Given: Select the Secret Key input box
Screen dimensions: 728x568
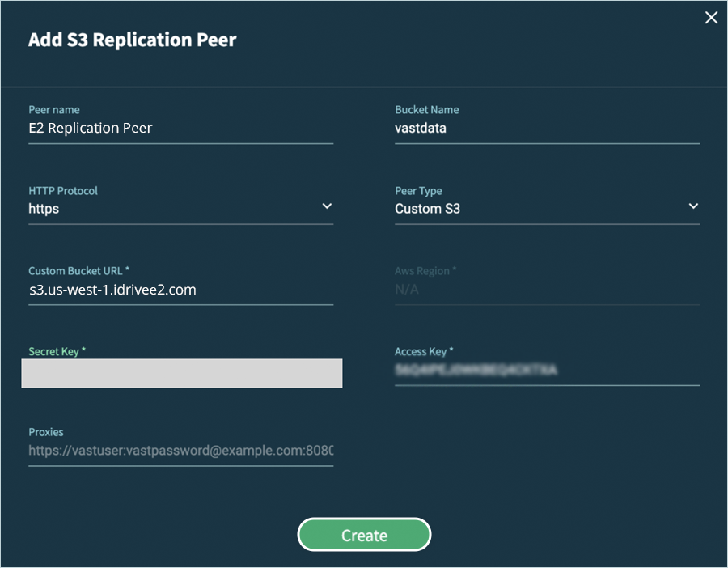Looking at the screenshot, I should pyautogui.click(x=181, y=373).
